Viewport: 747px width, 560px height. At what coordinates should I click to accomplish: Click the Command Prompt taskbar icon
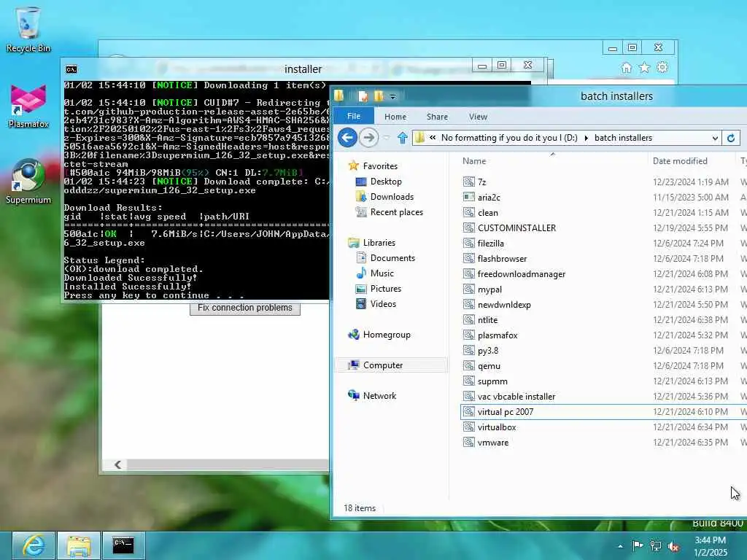click(x=123, y=545)
